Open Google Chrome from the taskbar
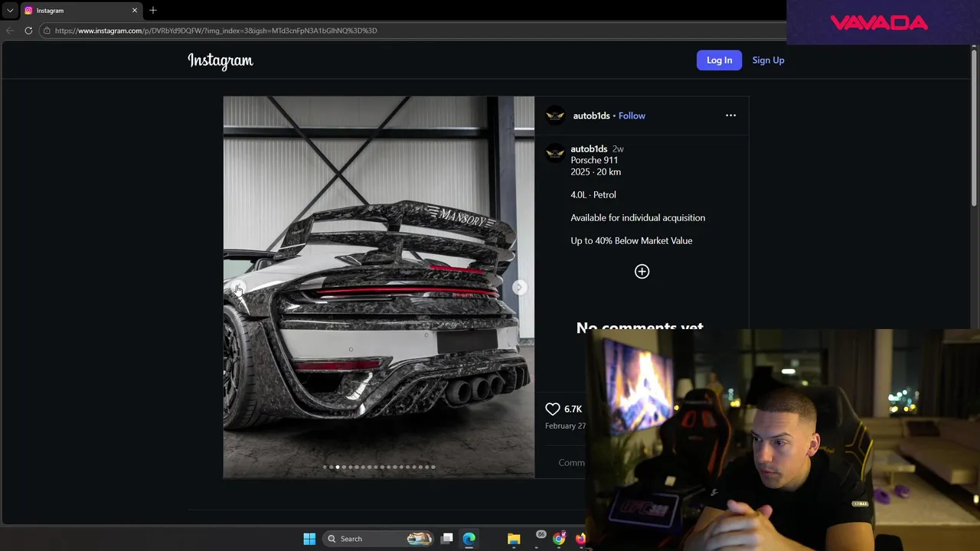 coord(559,539)
